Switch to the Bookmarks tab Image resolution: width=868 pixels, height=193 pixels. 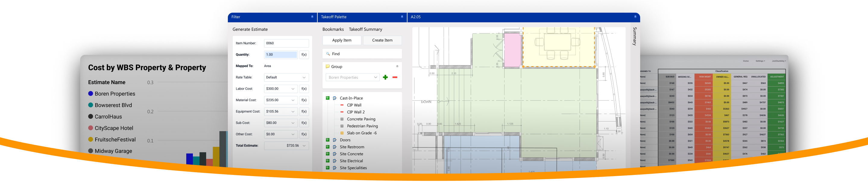333,29
